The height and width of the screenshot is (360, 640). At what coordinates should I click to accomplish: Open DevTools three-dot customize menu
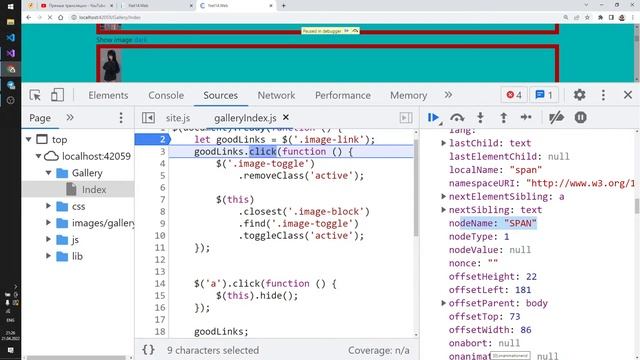pyautogui.click(x=603, y=95)
